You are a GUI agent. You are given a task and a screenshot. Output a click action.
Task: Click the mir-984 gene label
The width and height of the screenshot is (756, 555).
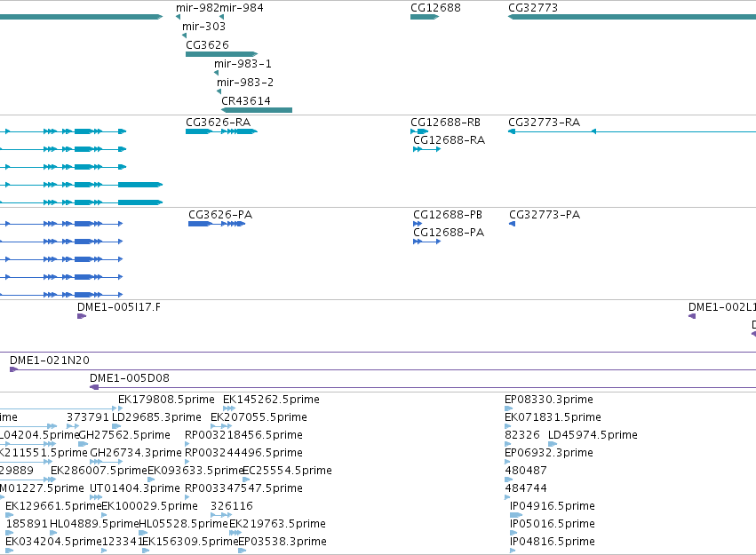[242, 8]
